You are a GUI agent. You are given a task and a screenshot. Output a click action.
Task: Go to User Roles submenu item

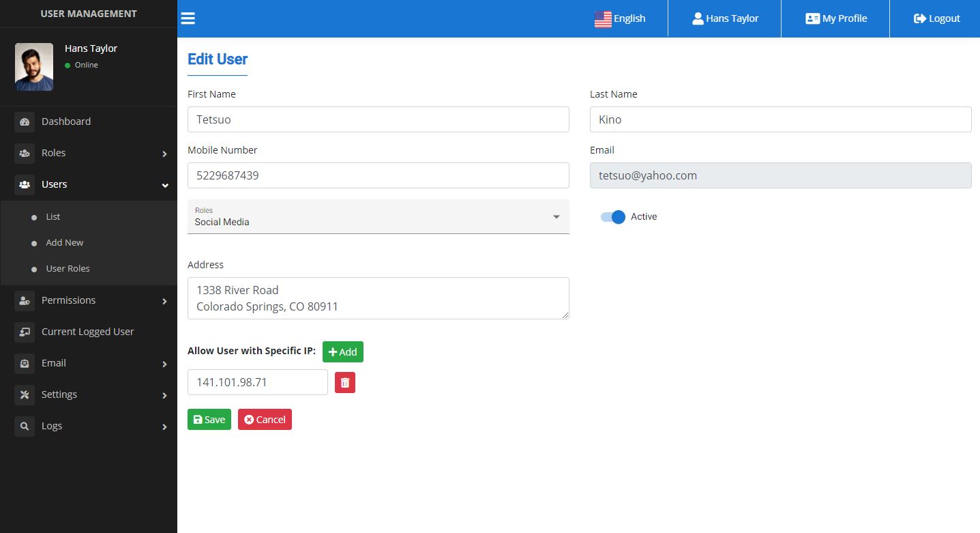pyautogui.click(x=68, y=269)
